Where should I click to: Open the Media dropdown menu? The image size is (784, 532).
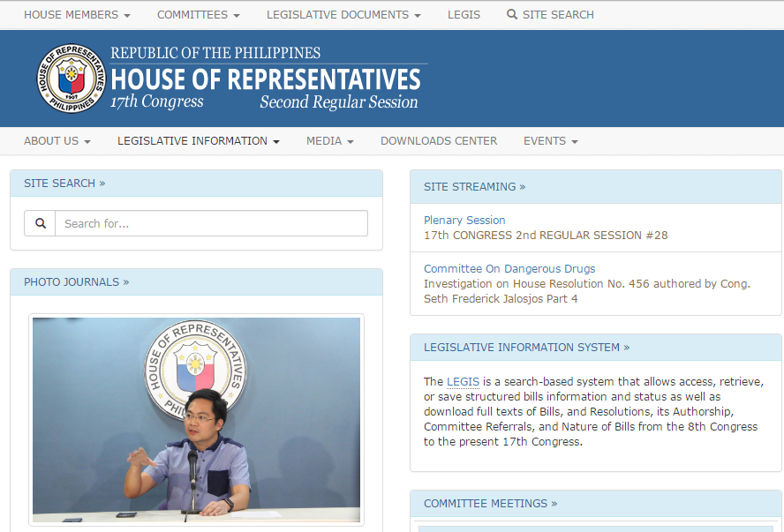[329, 141]
